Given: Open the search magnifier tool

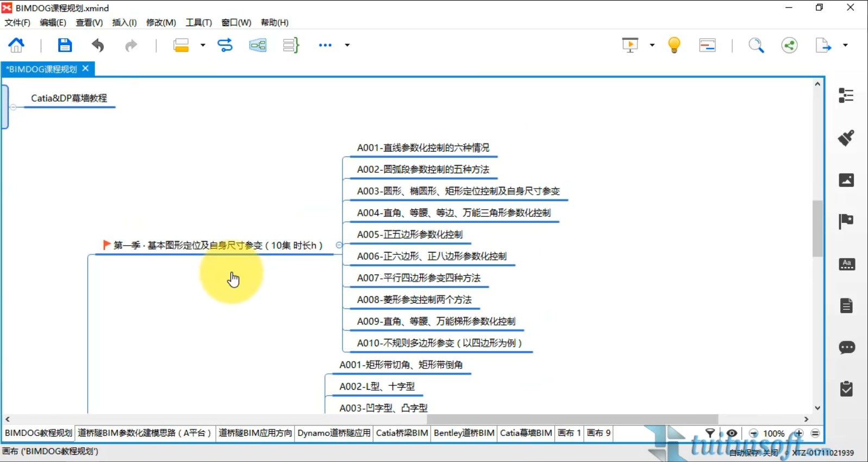Looking at the screenshot, I should point(756,45).
